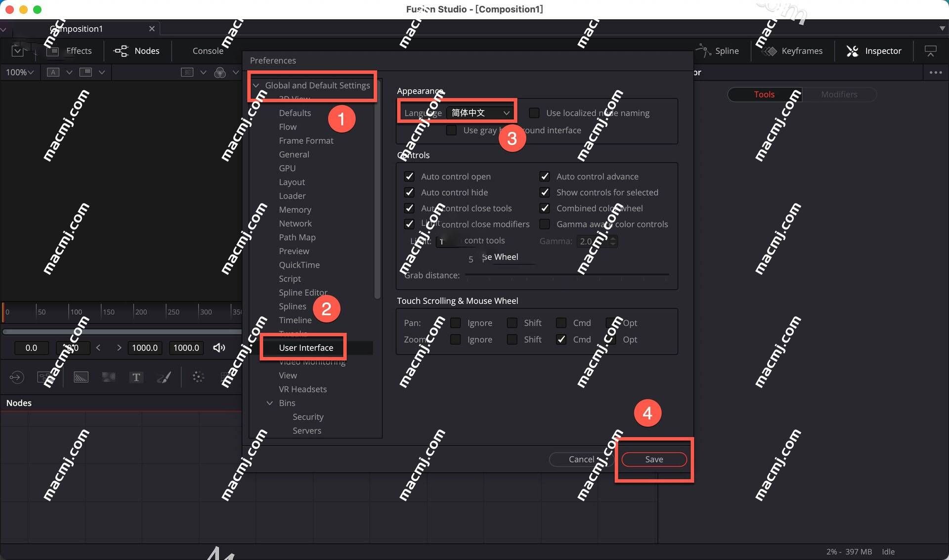Screen dimensions: 949x560
Task: Open the 100% viewer zoom dropdown
Action: [20, 72]
